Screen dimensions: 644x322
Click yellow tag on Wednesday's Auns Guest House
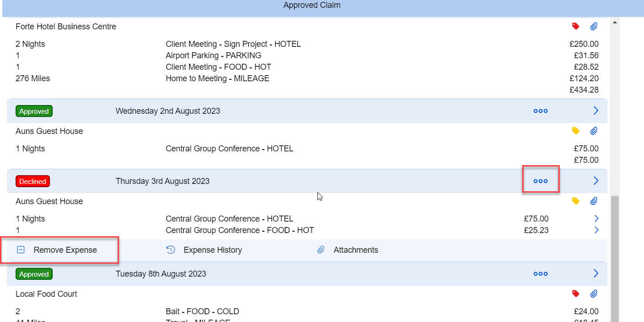(x=576, y=131)
